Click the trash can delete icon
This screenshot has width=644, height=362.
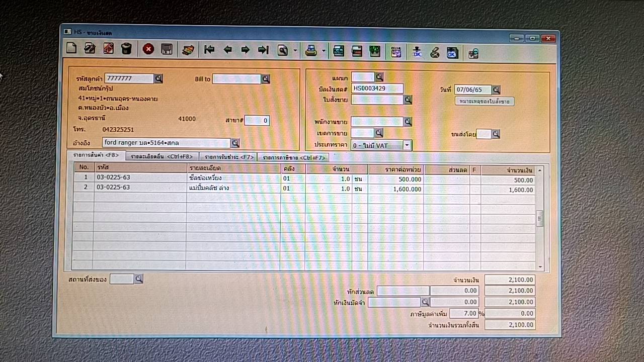point(126,49)
